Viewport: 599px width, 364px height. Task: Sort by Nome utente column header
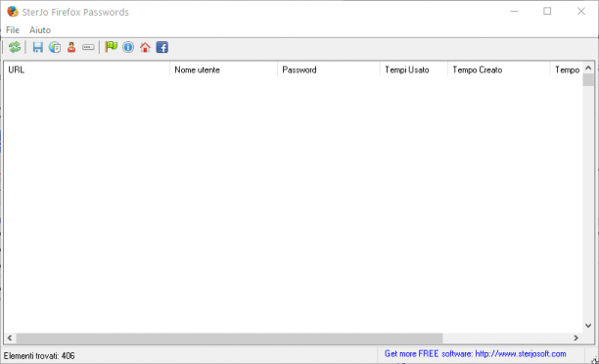[x=223, y=69]
